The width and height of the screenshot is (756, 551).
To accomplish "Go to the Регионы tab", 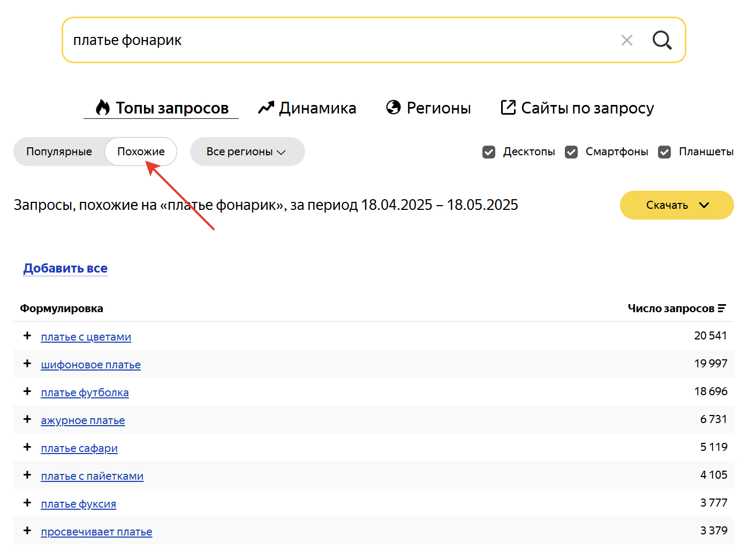I will [x=429, y=108].
